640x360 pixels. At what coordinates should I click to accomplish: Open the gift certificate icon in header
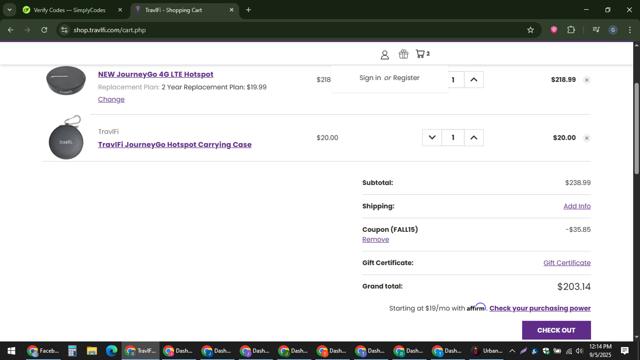(403, 54)
